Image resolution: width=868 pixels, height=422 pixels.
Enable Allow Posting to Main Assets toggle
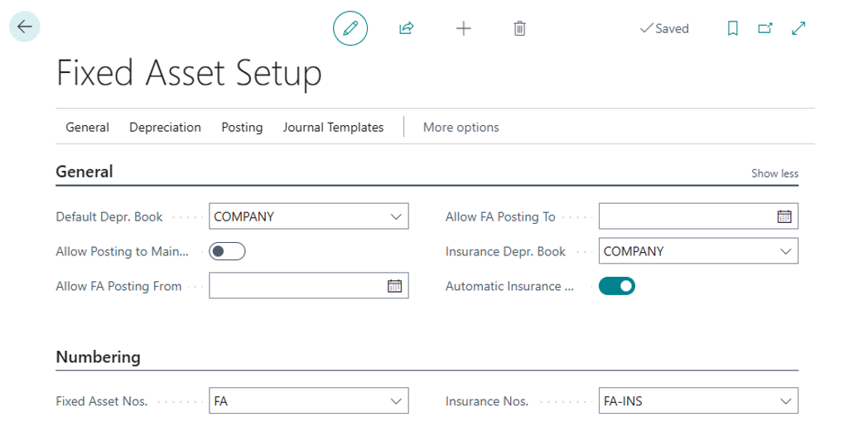click(227, 252)
